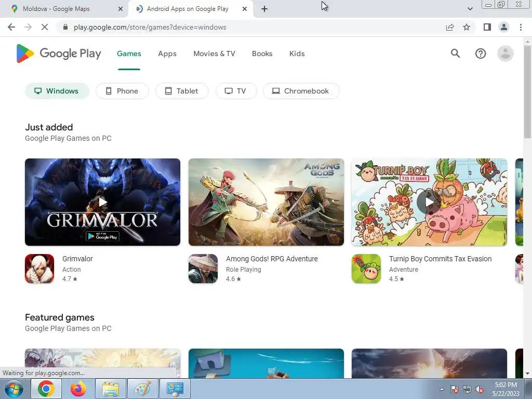The width and height of the screenshot is (532, 399).
Task: Click the Action Center flag icon
Action: point(455,390)
